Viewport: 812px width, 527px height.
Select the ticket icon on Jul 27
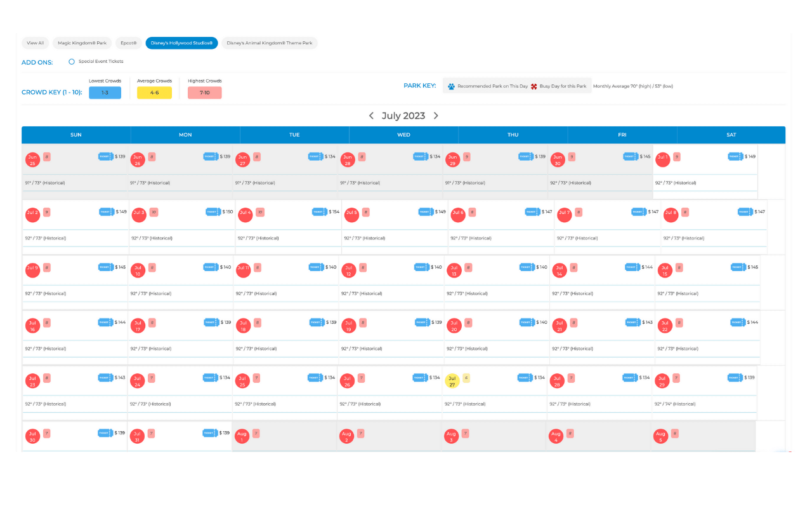(525, 377)
